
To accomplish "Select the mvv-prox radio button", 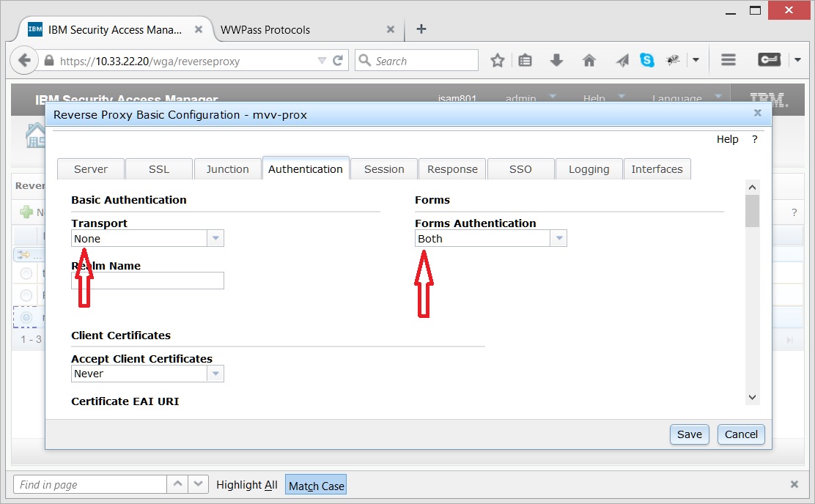I will [26, 317].
